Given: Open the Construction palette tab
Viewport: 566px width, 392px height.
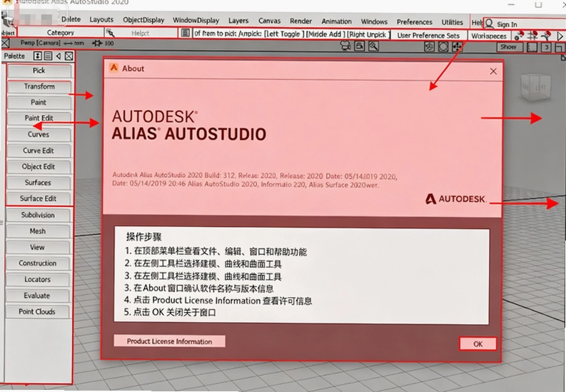Looking at the screenshot, I should pos(38,263).
